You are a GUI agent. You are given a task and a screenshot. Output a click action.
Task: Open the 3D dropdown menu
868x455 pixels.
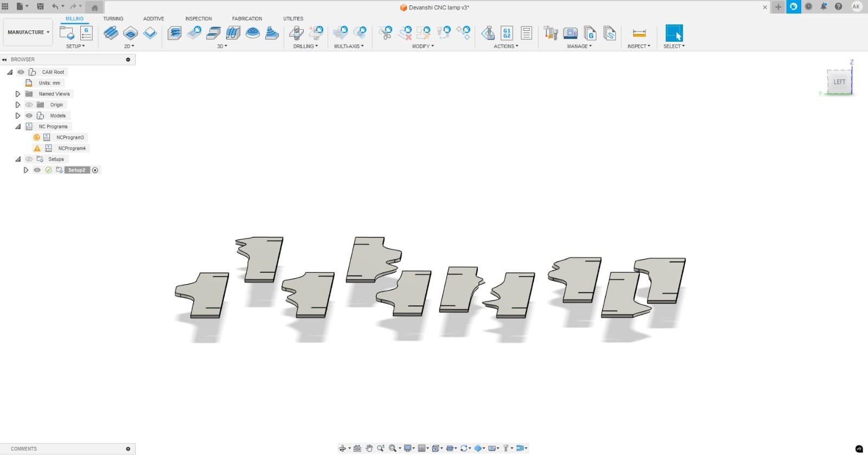222,47
